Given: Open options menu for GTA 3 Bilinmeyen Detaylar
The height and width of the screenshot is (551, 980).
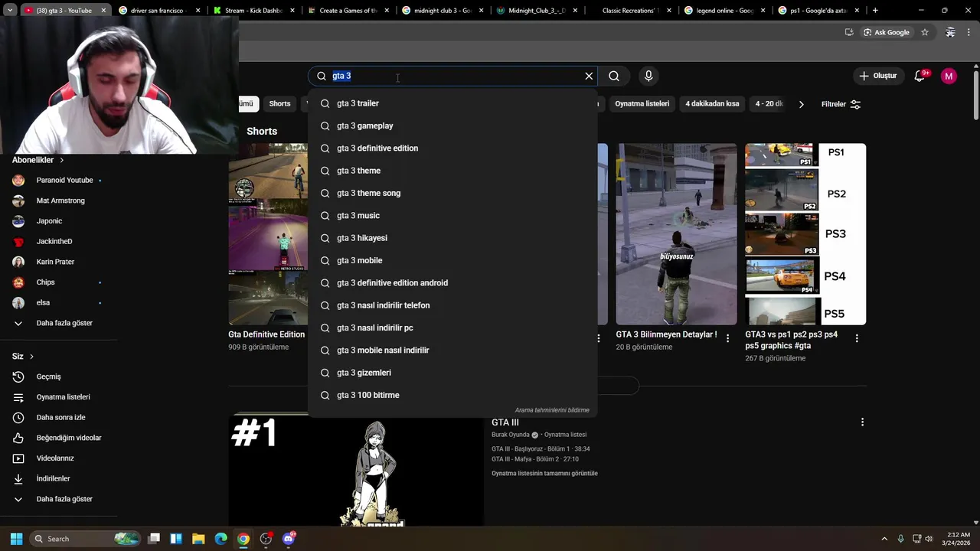Looking at the screenshot, I should (x=727, y=337).
